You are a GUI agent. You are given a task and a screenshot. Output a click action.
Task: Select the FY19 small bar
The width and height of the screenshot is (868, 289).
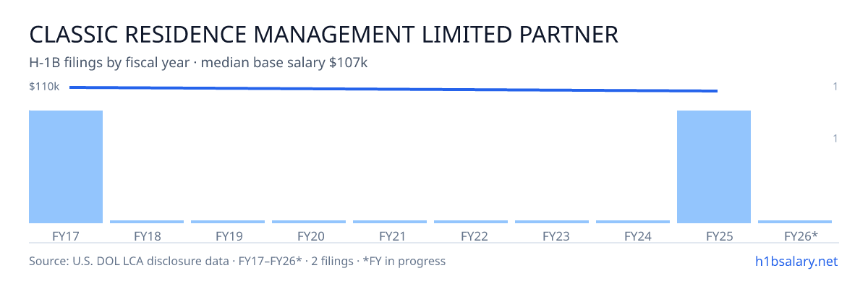228,222
